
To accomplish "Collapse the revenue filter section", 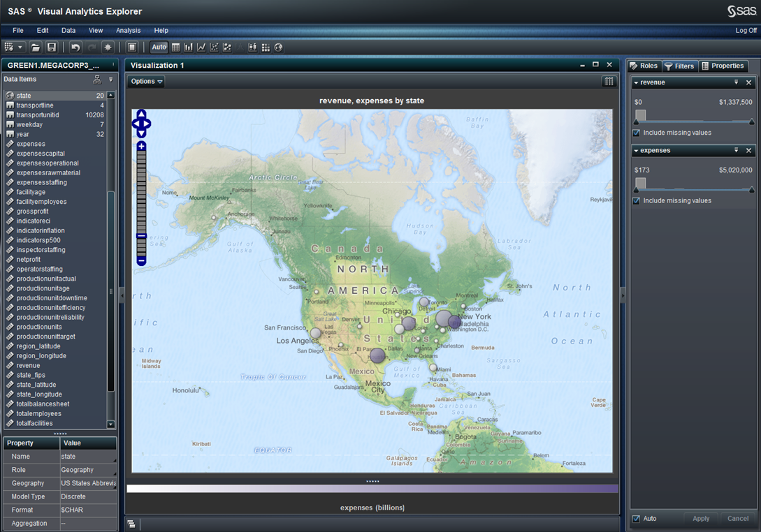I will (x=636, y=82).
